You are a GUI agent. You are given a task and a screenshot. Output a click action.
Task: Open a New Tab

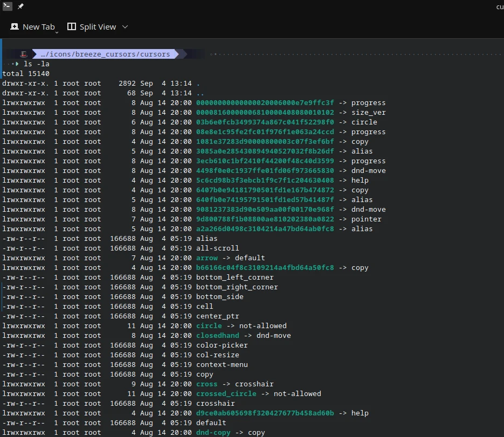click(32, 27)
